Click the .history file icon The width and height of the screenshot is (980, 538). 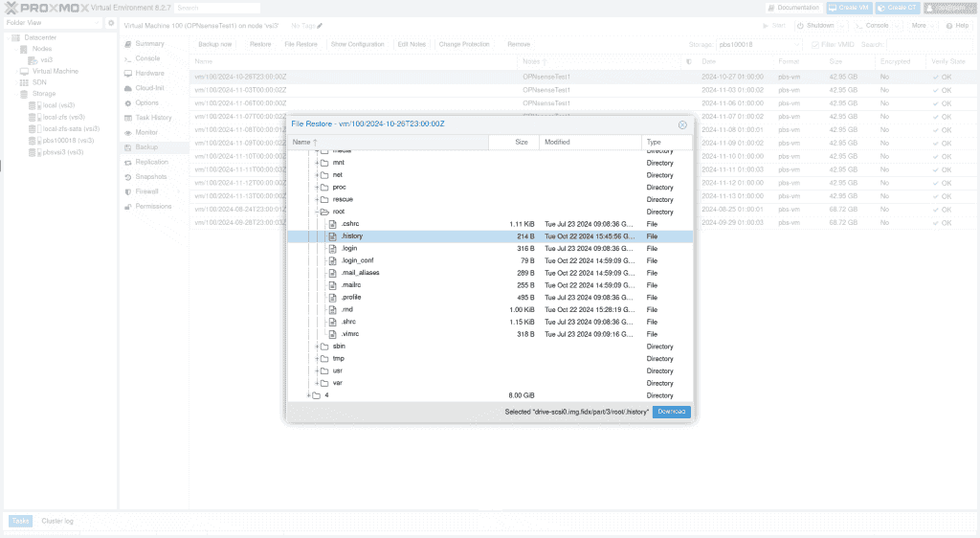tap(333, 235)
